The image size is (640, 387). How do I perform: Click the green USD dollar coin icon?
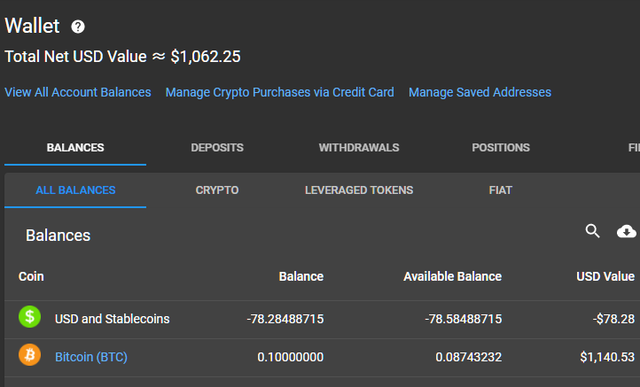30,317
